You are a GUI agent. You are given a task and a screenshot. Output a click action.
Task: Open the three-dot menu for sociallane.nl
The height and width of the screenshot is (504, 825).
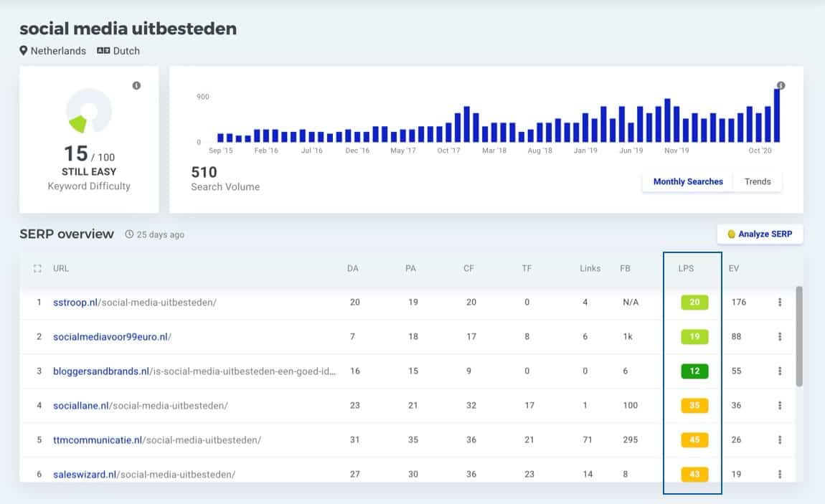(x=780, y=405)
